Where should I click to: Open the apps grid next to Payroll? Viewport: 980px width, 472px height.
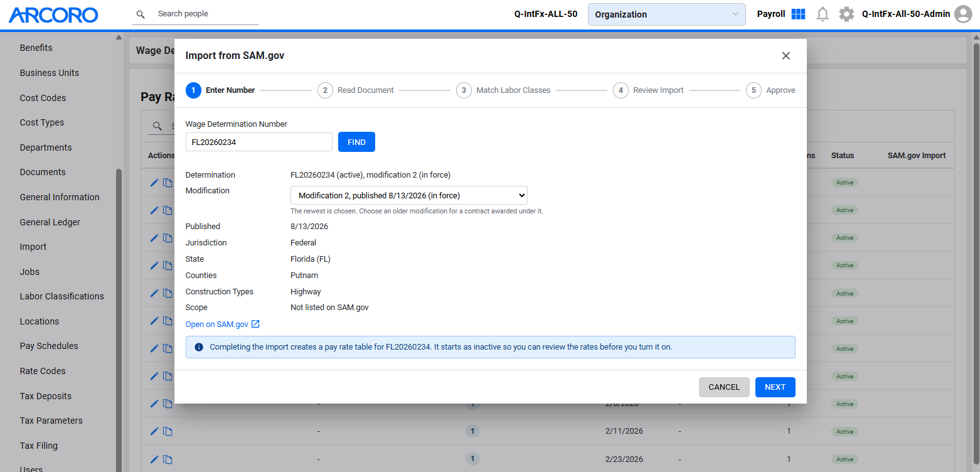(798, 14)
